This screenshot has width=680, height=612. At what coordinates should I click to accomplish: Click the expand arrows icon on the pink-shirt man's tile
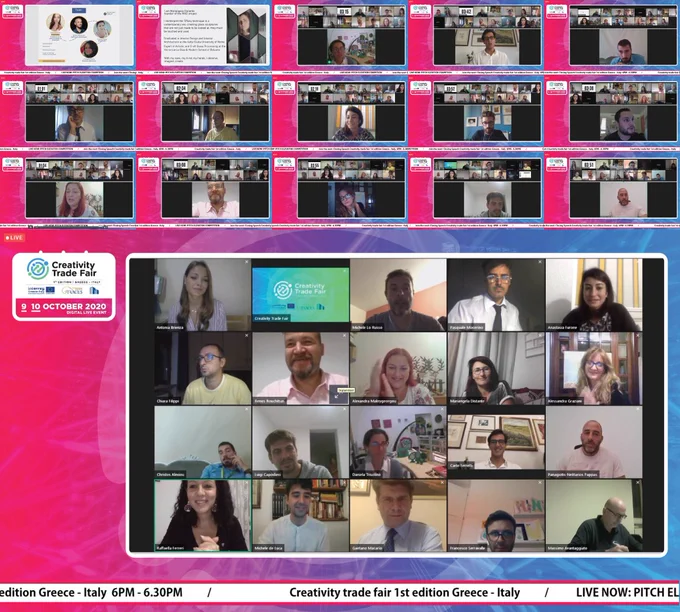pyautogui.click(x=336, y=395)
